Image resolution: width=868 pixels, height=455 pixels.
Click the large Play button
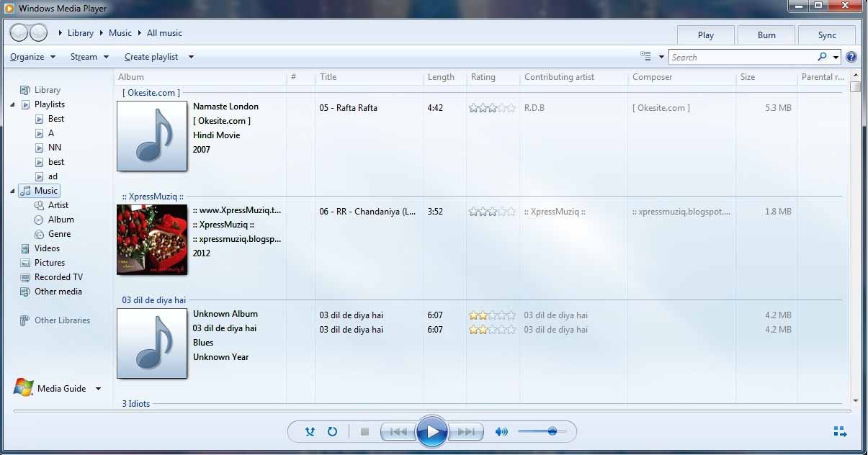(x=431, y=431)
